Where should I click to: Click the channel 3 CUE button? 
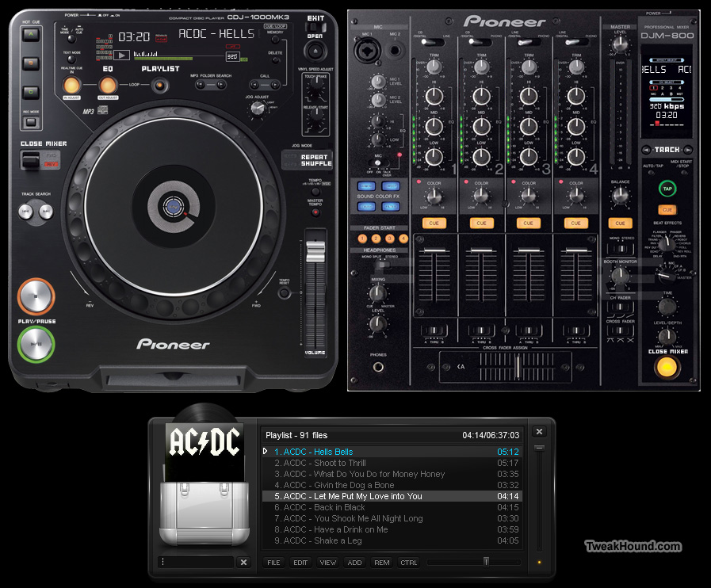click(528, 223)
